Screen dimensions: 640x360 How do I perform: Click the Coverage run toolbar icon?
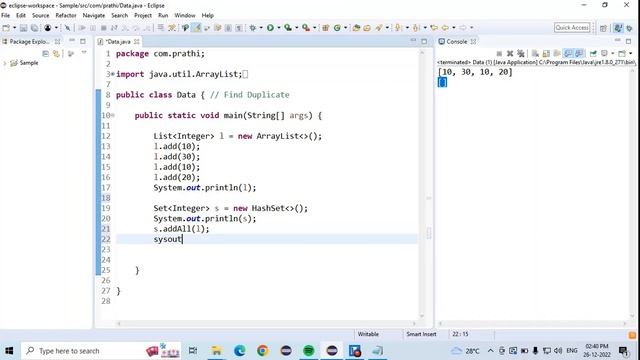288,28
